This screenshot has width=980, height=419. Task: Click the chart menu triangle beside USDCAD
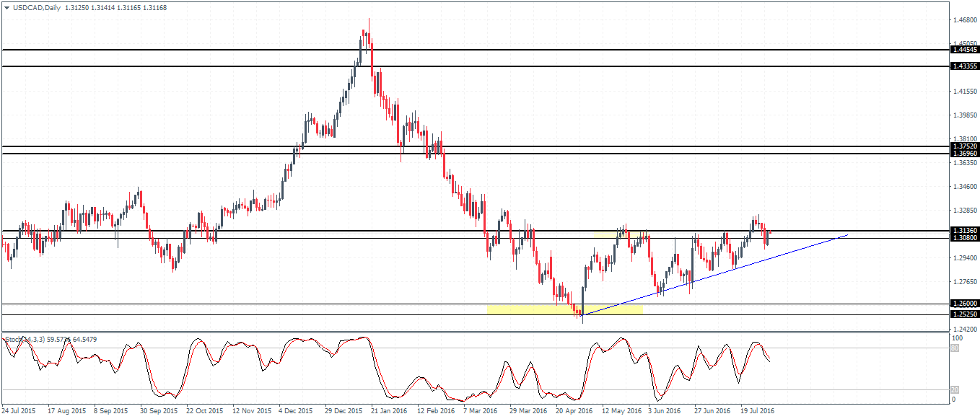click(x=6, y=6)
